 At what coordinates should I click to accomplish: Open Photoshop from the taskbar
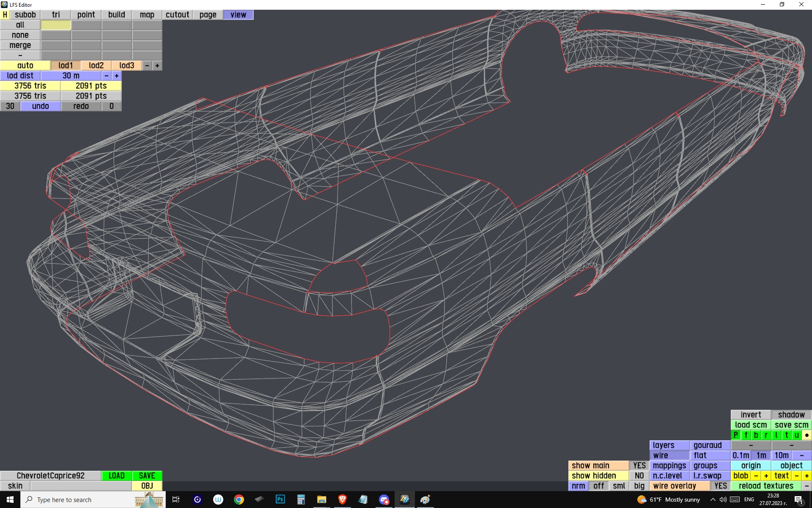tap(280, 500)
